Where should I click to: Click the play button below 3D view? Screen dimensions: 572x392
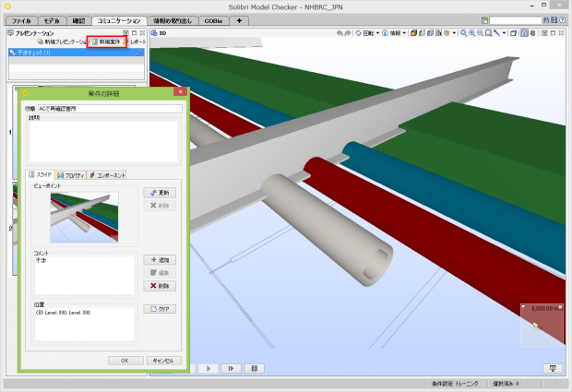[209, 369]
